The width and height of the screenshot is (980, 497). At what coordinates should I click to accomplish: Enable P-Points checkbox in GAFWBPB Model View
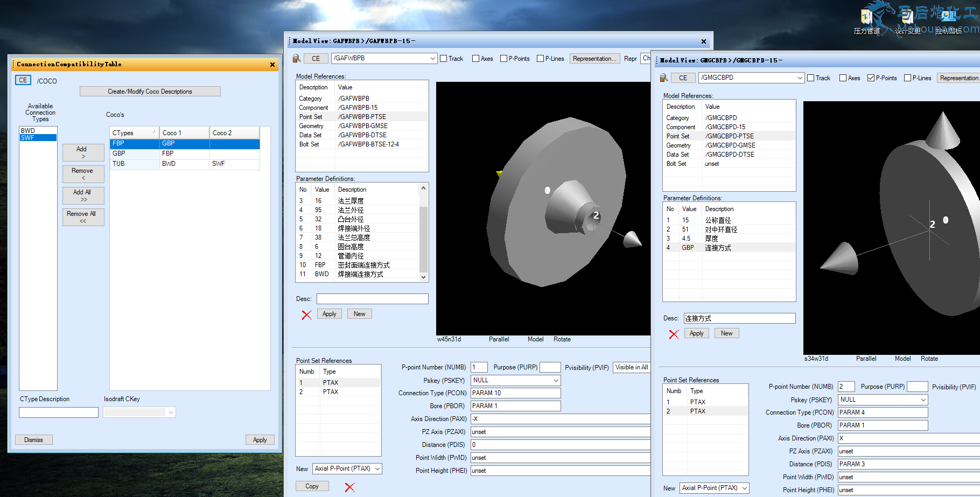point(504,59)
